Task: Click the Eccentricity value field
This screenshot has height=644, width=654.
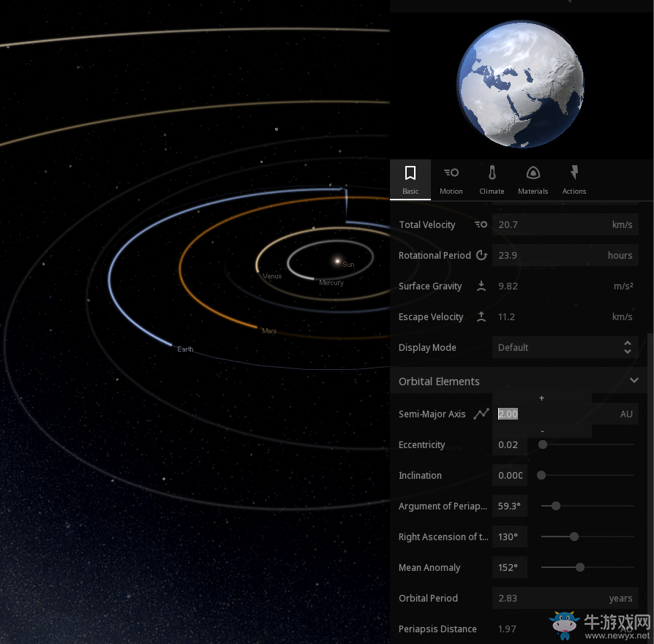Action: (x=510, y=444)
